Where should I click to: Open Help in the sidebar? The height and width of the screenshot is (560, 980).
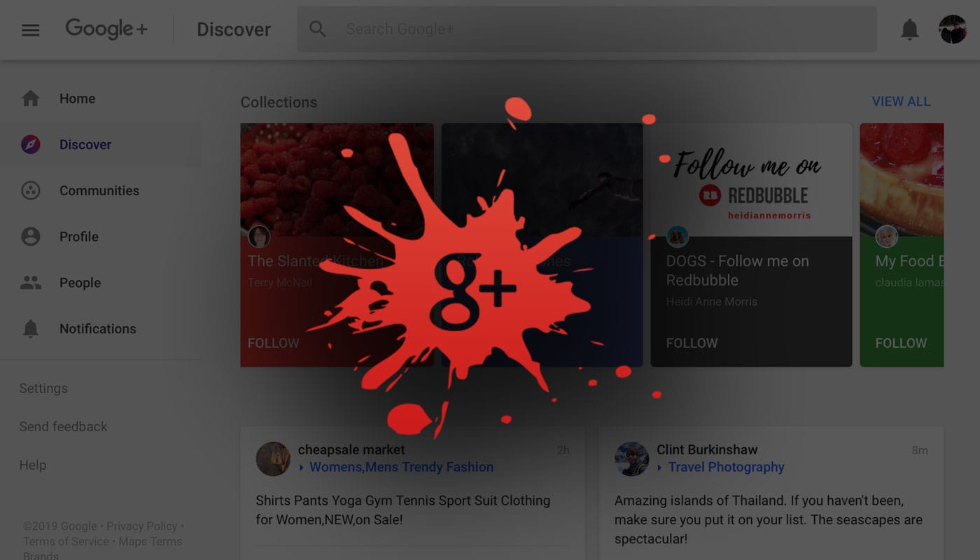(33, 465)
